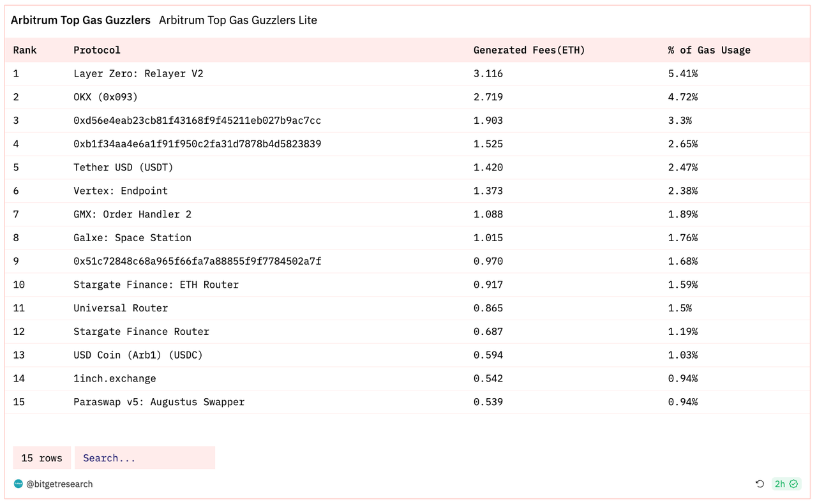817x504 pixels.
Task: Open the Arbitrum Top Gas Guzzlers title
Action: pos(80,20)
